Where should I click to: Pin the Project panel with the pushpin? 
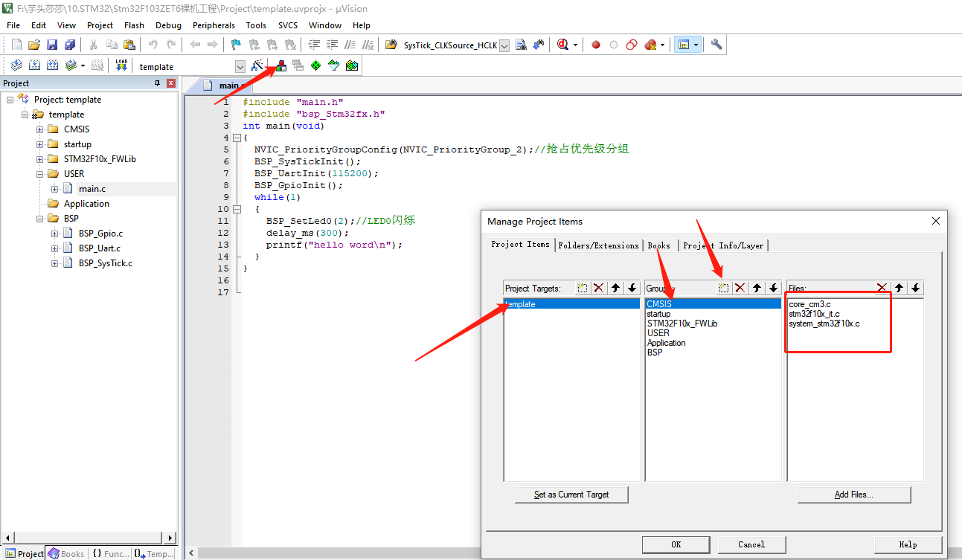(x=157, y=83)
